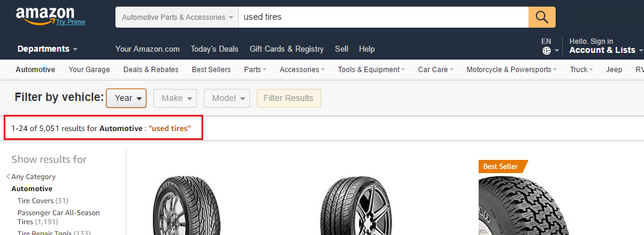Open Tools & Equipment navigation menu
Screen dimensions: 644x235
coord(371,70)
